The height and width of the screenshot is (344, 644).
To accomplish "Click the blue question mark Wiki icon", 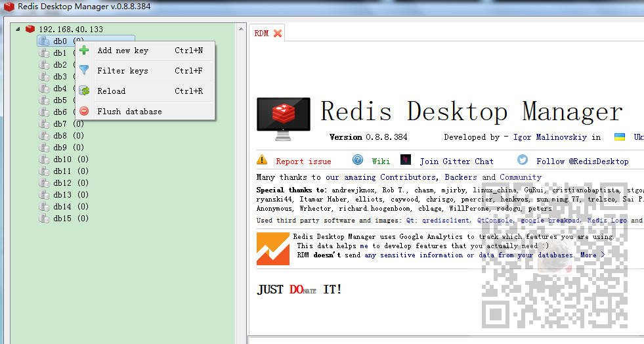I will coord(358,160).
